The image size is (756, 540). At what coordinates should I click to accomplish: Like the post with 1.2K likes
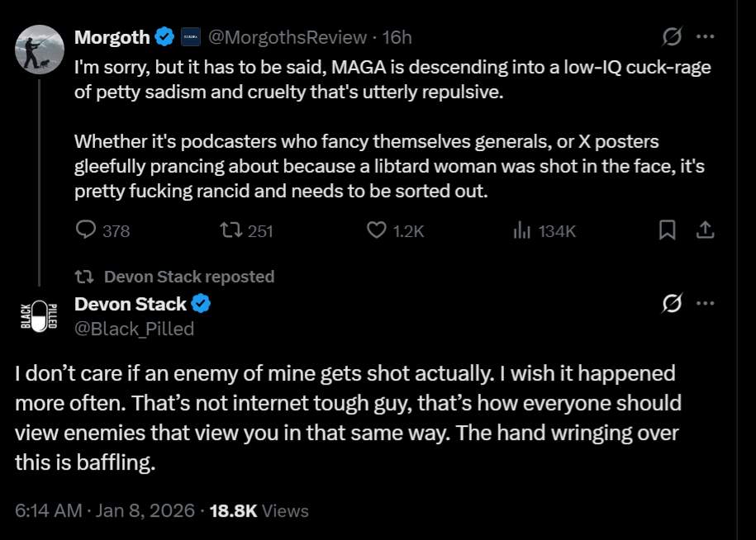377,230
